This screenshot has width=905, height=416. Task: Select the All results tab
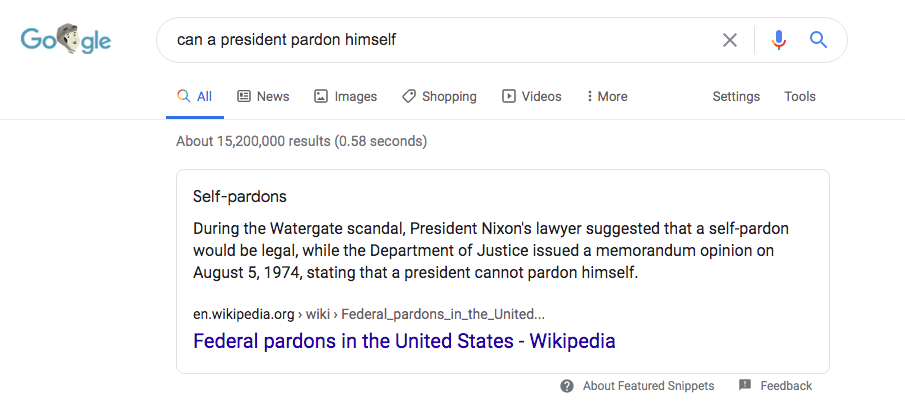tap(195, 96)
